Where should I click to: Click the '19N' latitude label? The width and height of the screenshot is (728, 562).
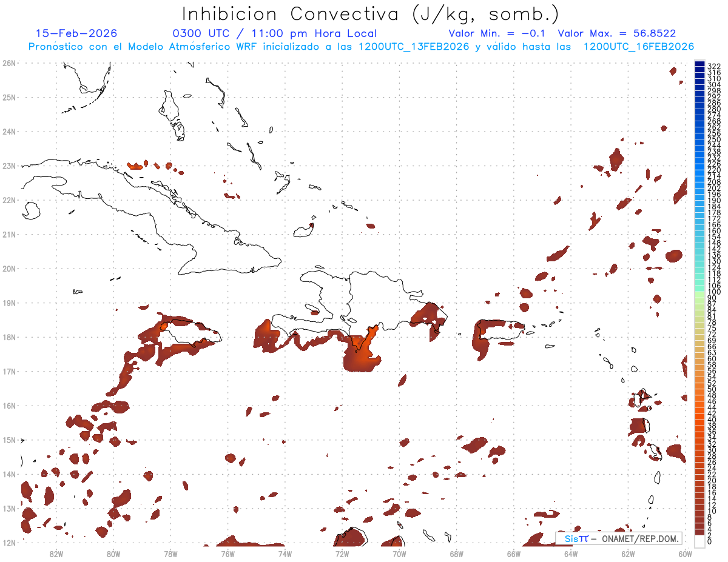coord(8,303)
